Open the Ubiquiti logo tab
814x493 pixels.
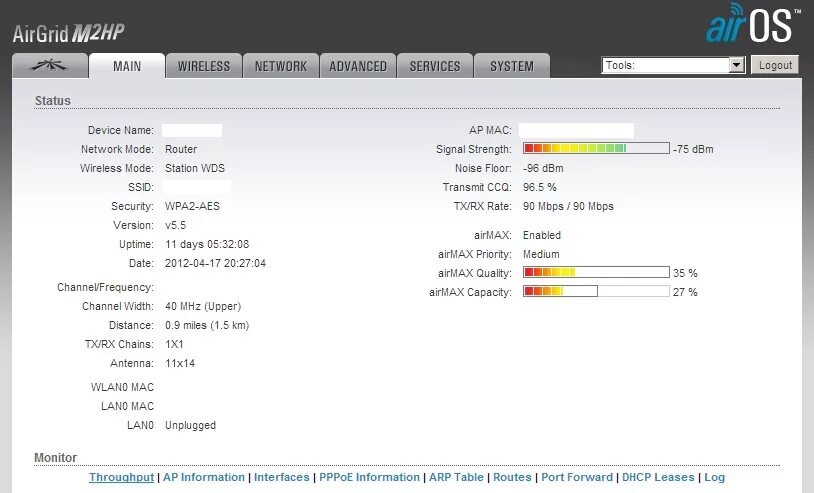pos(50,66)
